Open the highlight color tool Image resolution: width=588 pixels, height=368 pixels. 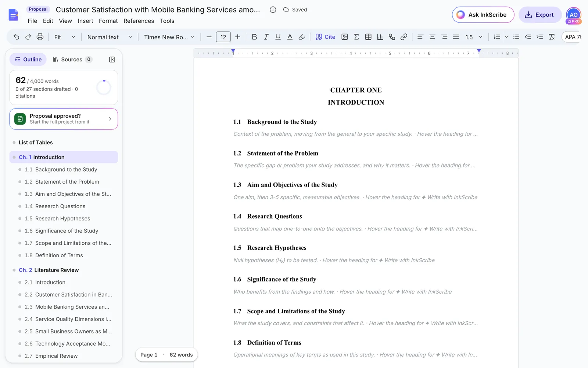(x=302, y=37)
